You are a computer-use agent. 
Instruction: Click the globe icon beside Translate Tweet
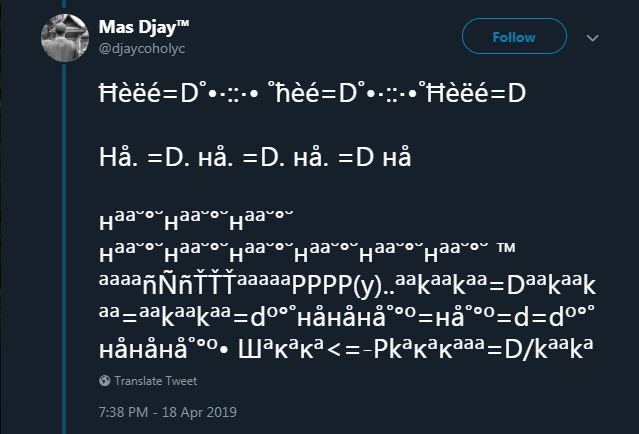(x=104, y=381)
